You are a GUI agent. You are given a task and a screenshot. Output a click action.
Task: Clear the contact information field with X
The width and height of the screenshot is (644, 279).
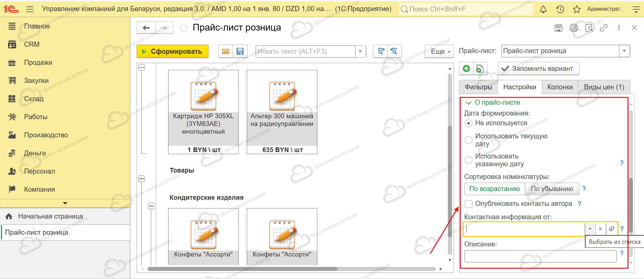pos(600,229)
